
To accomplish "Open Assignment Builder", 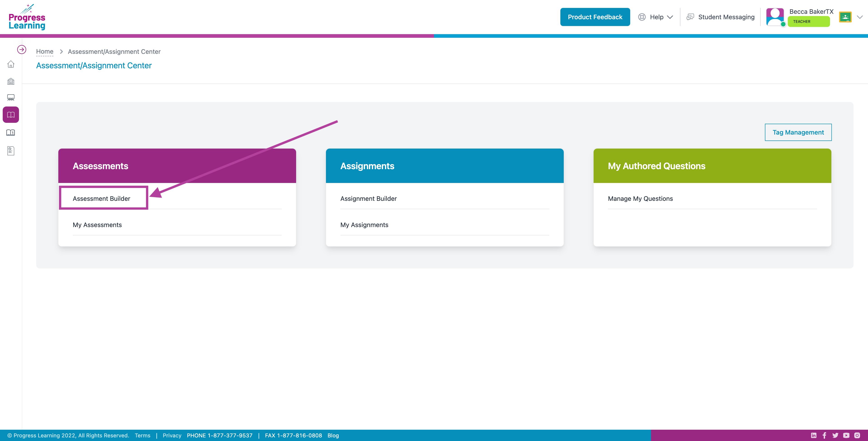I will pyautogui.click(x=368, y=199).
